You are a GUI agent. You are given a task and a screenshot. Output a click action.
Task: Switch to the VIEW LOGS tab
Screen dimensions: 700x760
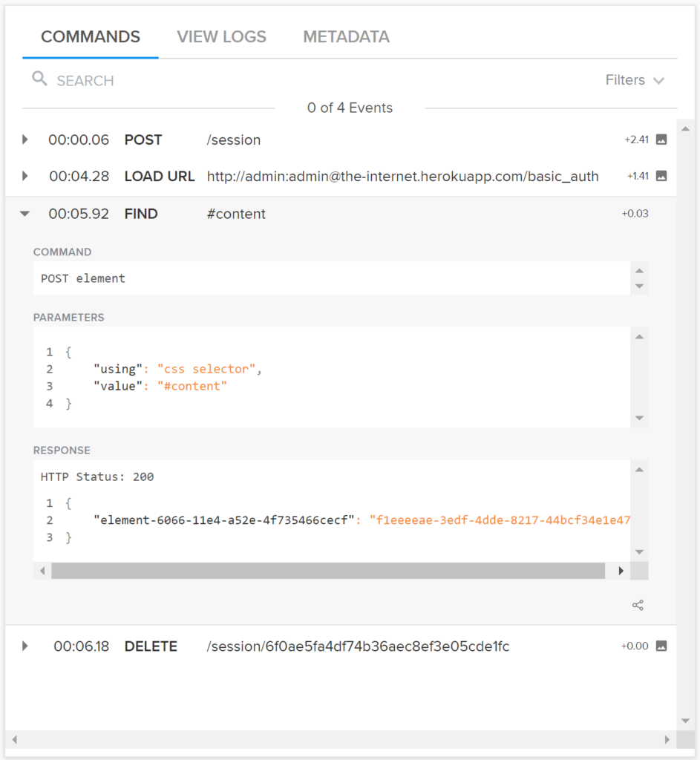click(x=221, y=37)
